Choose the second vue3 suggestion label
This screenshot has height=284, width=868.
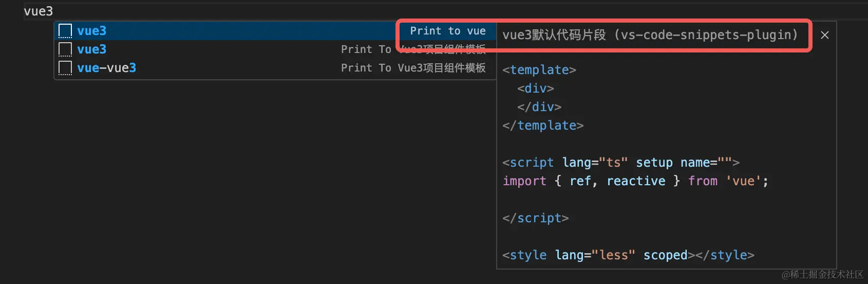[91, 49]
